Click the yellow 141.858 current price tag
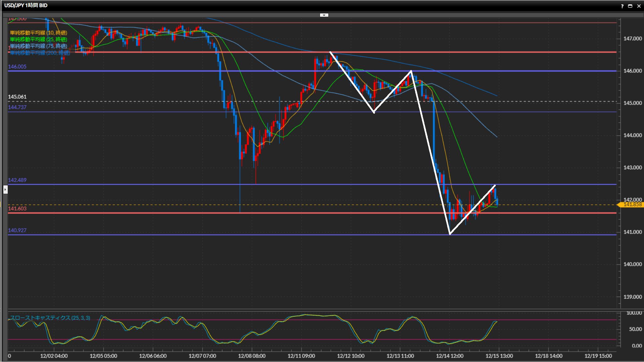644x362 pixels. 632,204
